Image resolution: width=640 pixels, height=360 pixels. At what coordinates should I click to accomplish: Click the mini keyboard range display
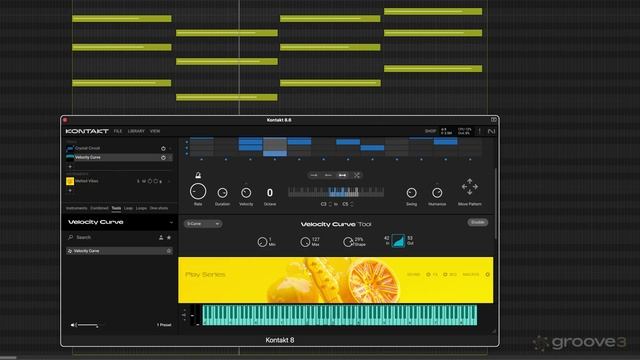[336, 192]
